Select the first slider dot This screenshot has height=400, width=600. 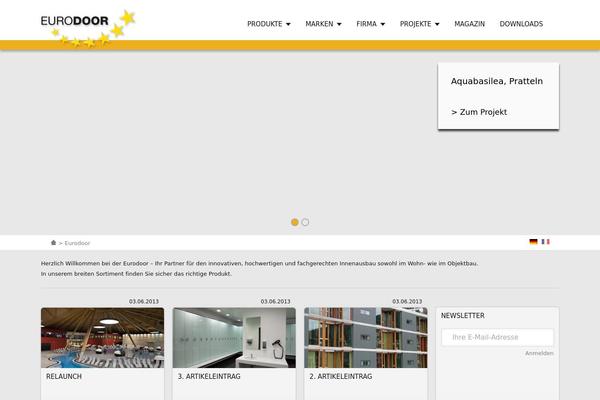295,222
